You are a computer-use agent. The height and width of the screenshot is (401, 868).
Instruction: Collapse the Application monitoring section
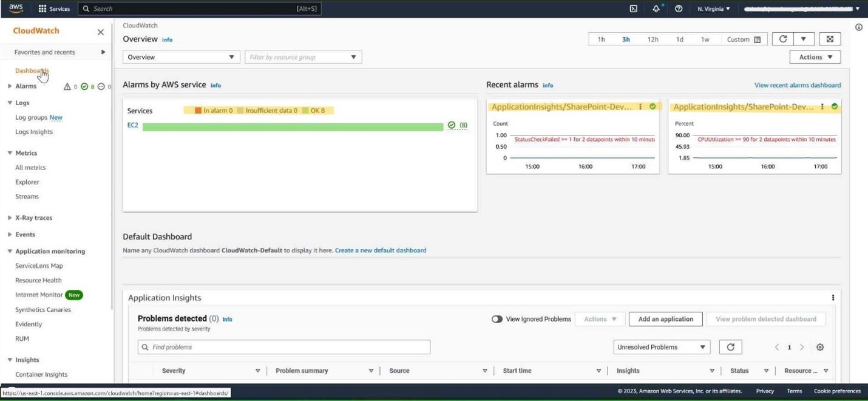[x=10, y=251]
